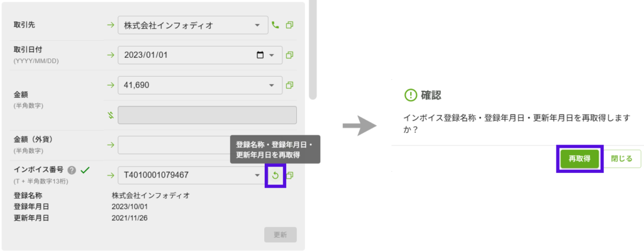Click the copy icon in the 取引日付 row

click(x=289, y=55)
